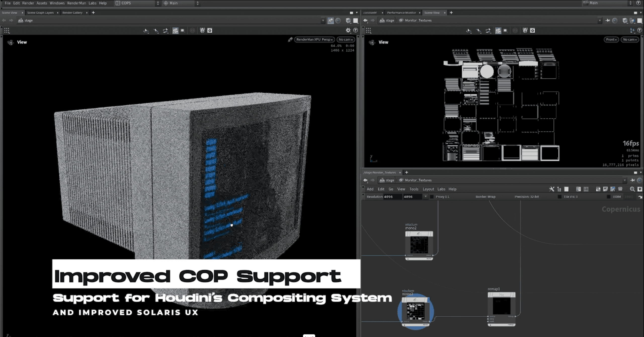The height and width of the screenshot is (337, 644).
Task: Select the View tool in the left viewport toolbar
Action: [x=146, y=30]
